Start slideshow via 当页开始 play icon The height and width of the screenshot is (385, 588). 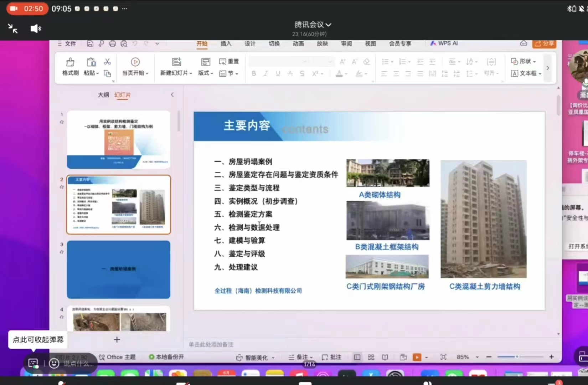(135, 62)
